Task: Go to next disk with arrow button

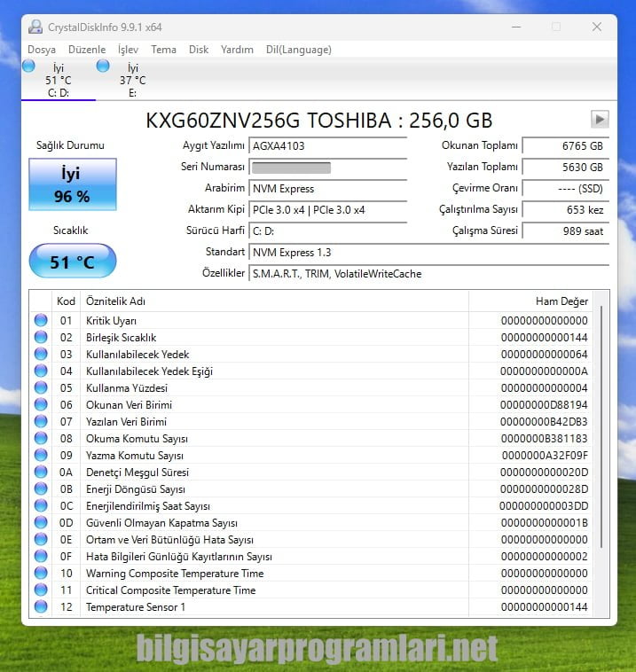Action: [600, 119]
